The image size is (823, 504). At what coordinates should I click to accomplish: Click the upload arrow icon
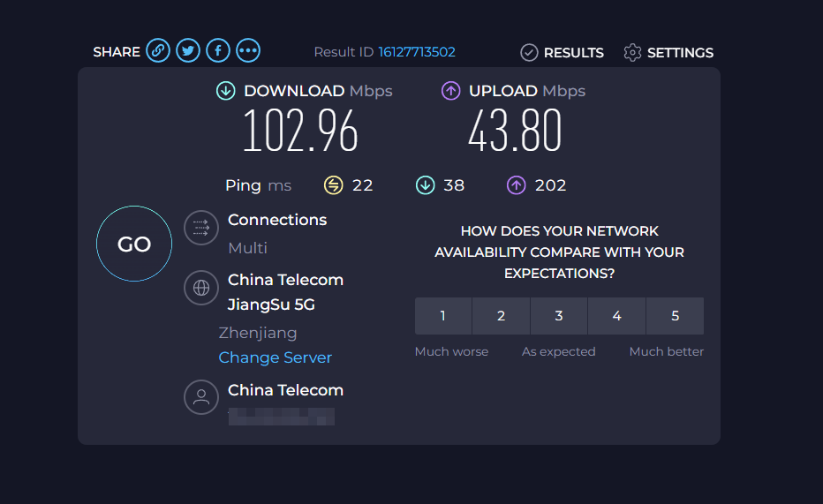click(451, 91)
